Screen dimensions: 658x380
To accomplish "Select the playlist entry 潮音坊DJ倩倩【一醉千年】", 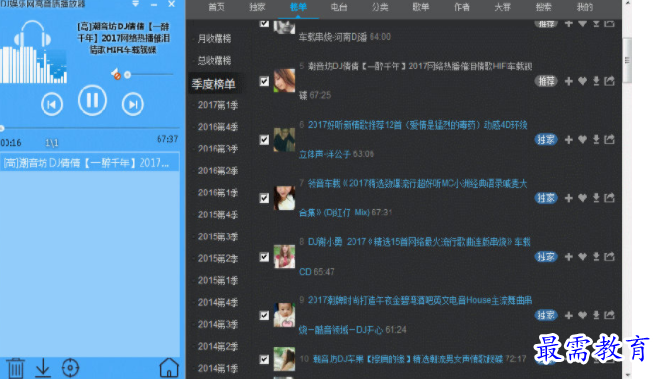I will pyautogui.click(x=90, y=162).
